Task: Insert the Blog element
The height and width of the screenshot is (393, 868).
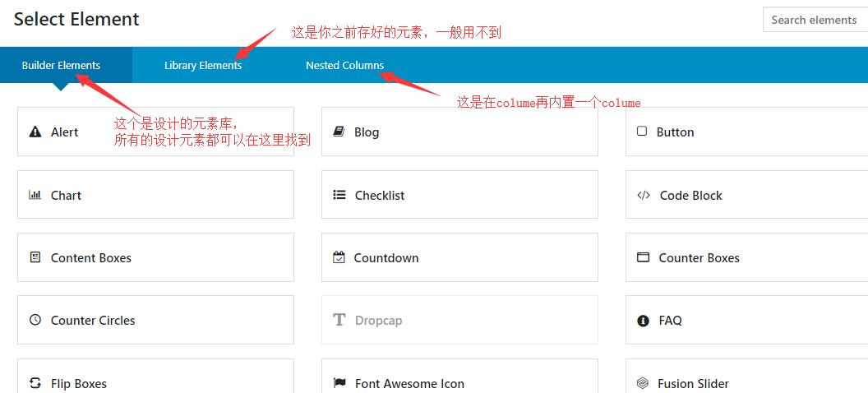Action: point(459,132)
